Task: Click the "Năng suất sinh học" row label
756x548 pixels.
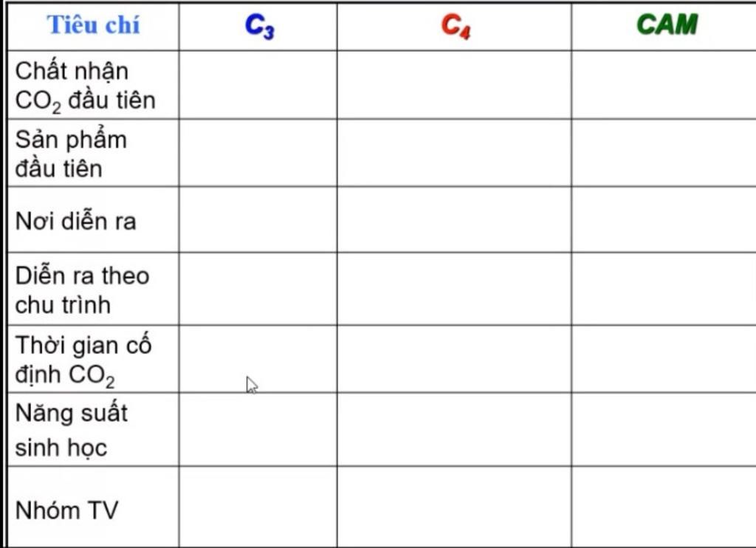Action: tap(71, 429)
